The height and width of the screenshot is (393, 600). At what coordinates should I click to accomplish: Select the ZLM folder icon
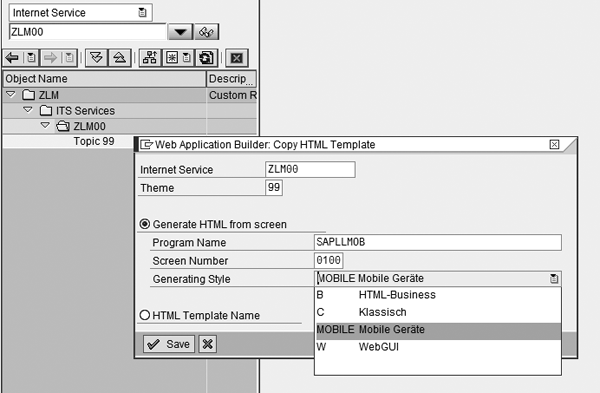click(29, 95)
